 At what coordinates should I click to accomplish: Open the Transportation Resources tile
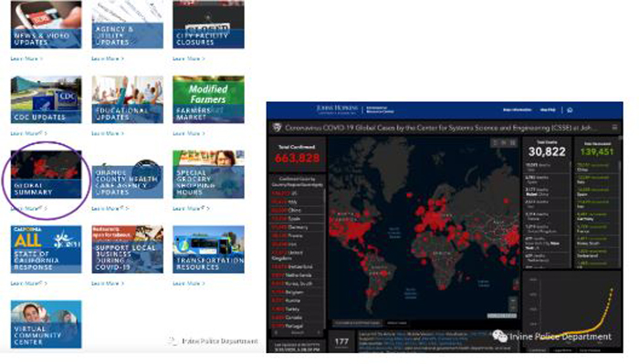point(209,249)
